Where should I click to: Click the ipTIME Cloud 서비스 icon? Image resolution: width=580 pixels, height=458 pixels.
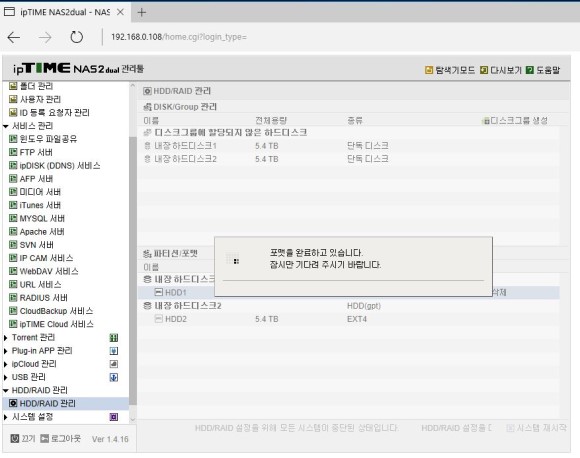13,324
